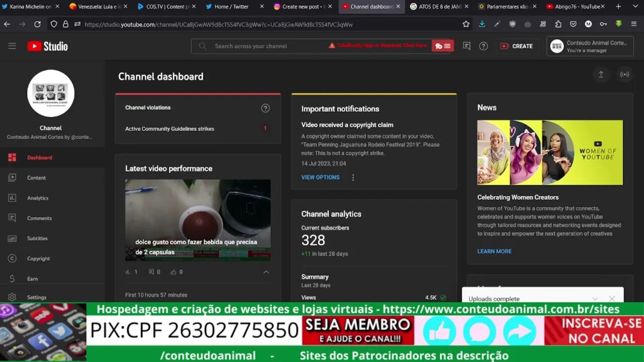Image resolution: width=644 pixels, height=362 pixels.
Task: Open the help question mark icon
Action: click(x=484, y=46)
